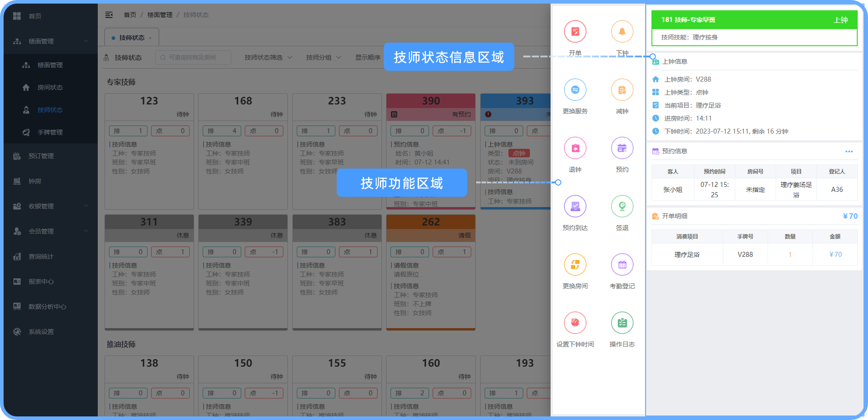The height and width of the screenshot is (420, 868).
Task: Open the 显示顺序 dropdown
Action: (369, 57)
